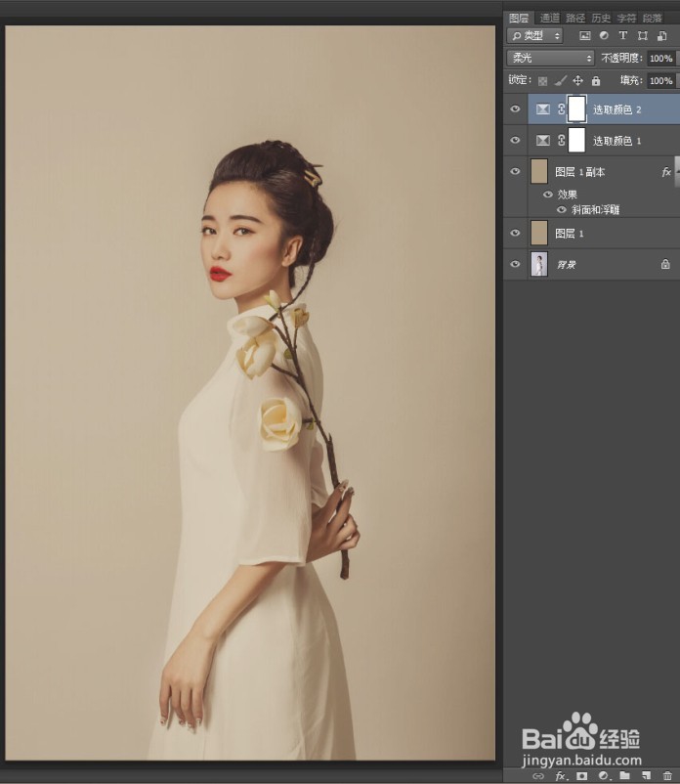680x784 pixels.
Task: Click the 填充 label
Action: (x=631, y=80)
